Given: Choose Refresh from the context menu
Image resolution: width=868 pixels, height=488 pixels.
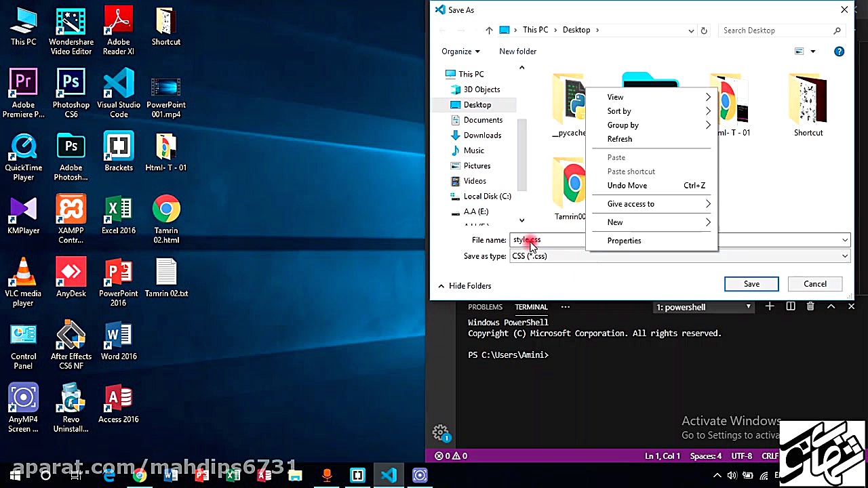Looking at the screenshot, I should [x=620, y=139].
